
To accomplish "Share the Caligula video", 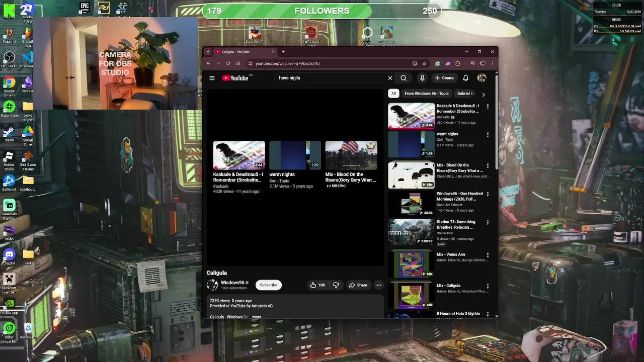I will (x=358, y=285).
